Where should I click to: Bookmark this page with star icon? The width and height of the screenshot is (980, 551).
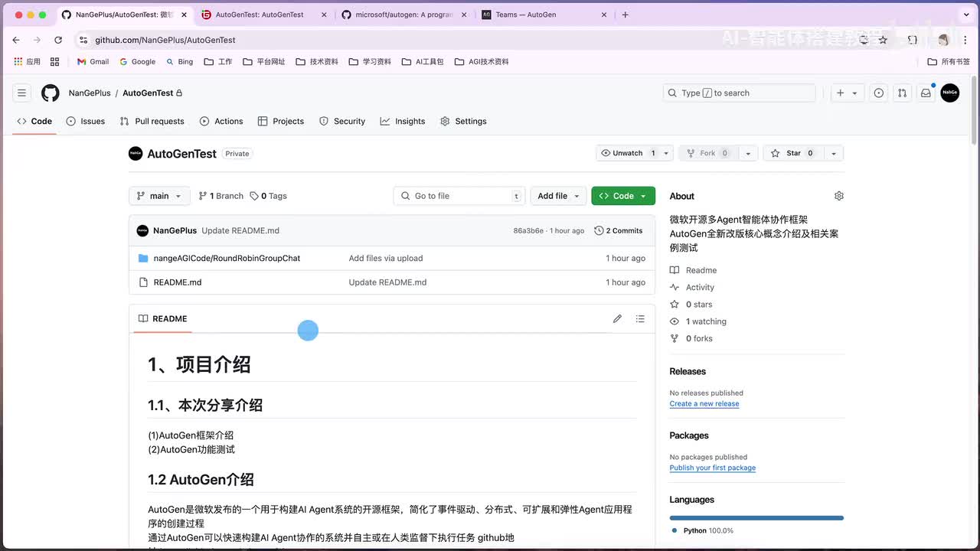click(883, 40)
